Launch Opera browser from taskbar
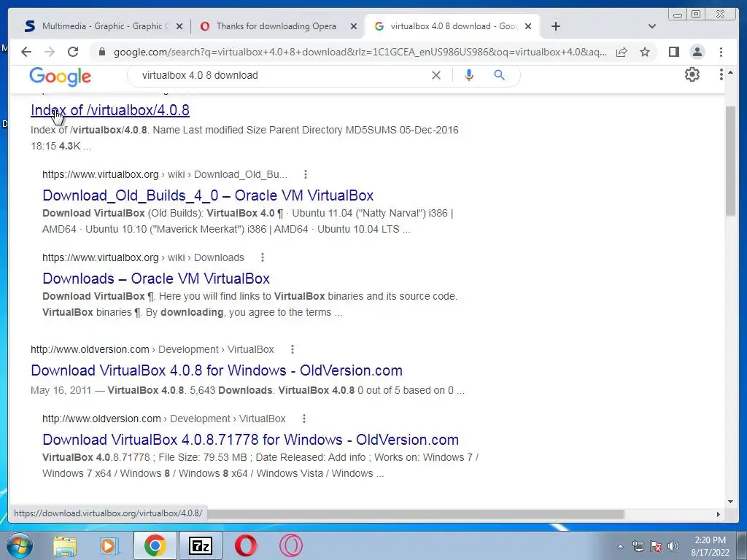Screen dimensions: 747x560 (245, 545)
